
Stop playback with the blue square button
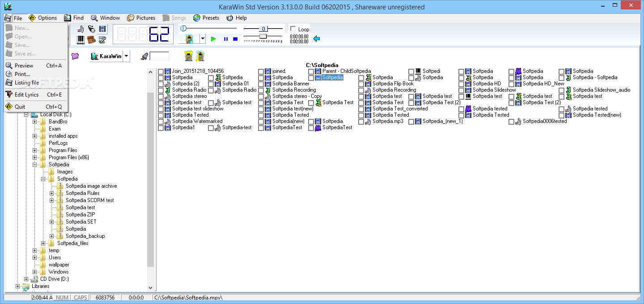click(x=235, y=39)
